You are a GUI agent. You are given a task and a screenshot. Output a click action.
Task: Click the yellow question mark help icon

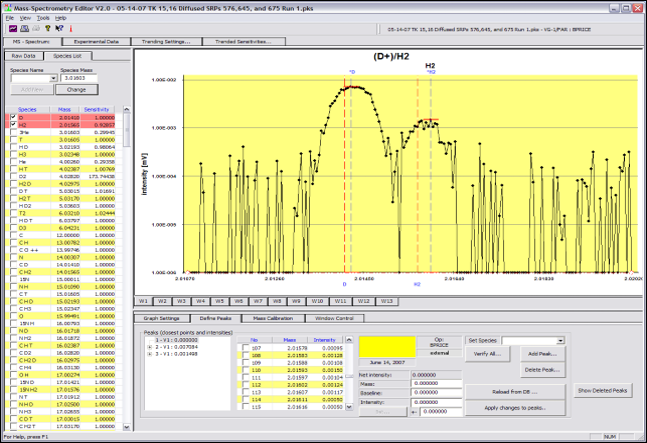click(48, 29)
